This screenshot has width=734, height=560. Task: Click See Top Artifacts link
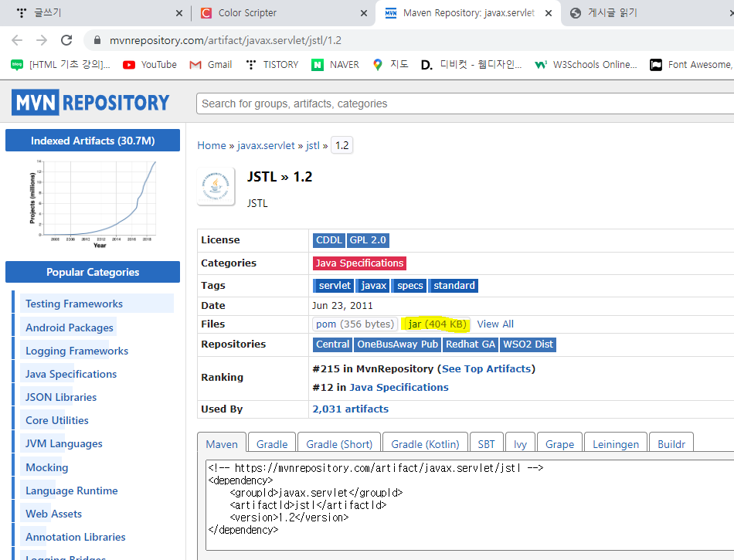486,368
